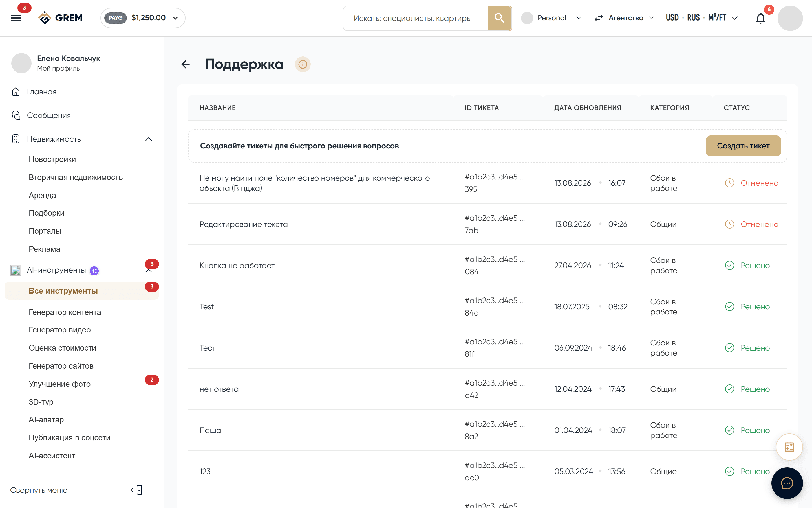The height and width of the screenshot is (508, 812).
Task: Open the hamburger menu icon
Action: pyautogui.click(x=16, y=18)
